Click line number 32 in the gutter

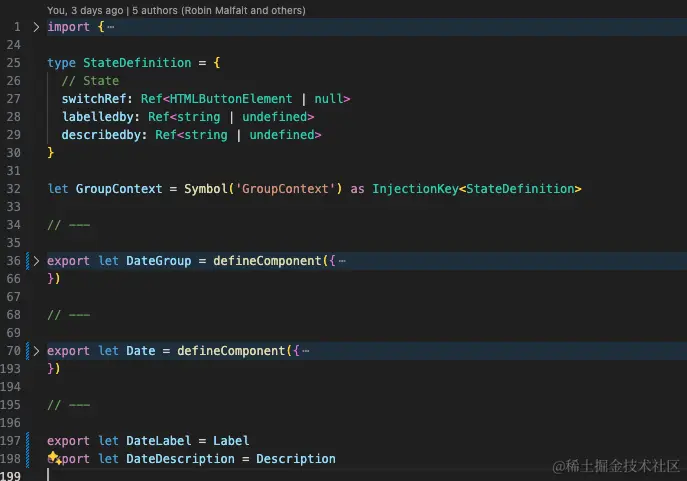point(14,189)
